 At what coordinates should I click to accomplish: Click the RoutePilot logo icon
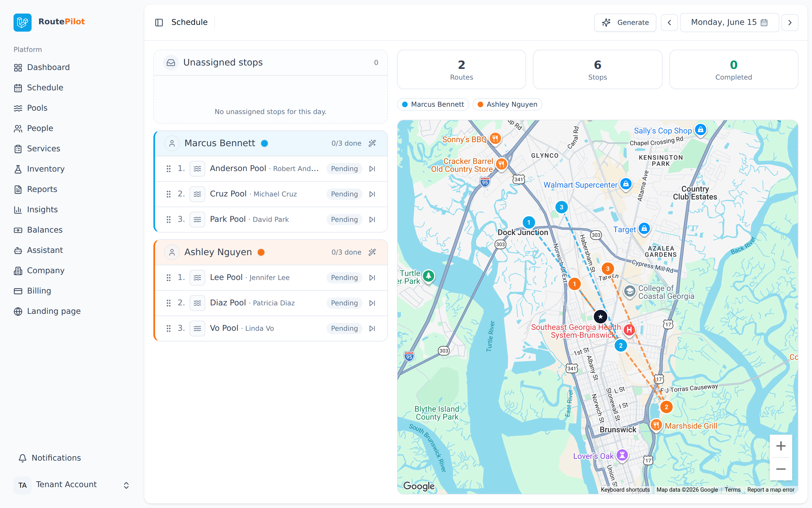(23, 23)
